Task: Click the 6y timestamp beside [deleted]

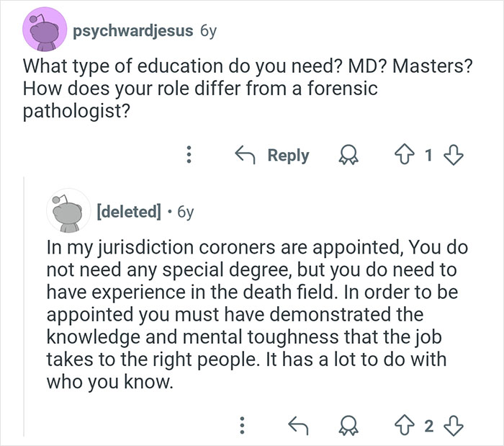Action: 184,212
